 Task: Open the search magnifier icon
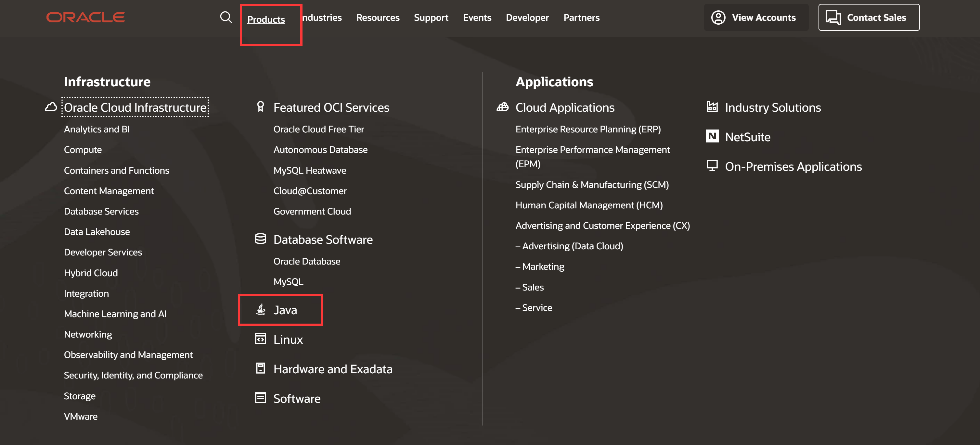point(226,17)
